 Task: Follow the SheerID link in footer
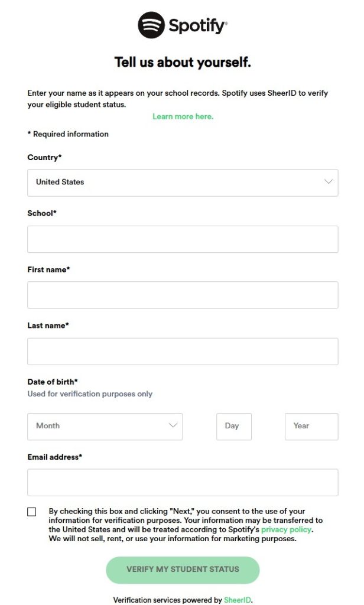[x=238, y=600]
